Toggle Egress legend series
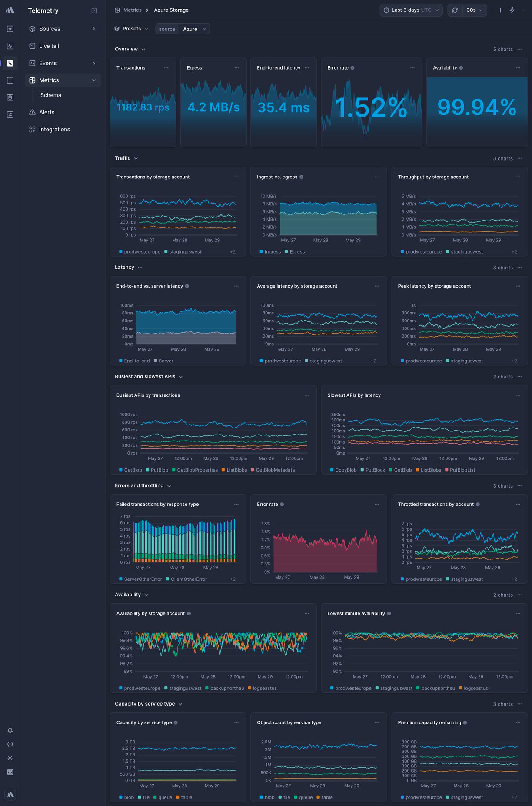 (295, 252)
